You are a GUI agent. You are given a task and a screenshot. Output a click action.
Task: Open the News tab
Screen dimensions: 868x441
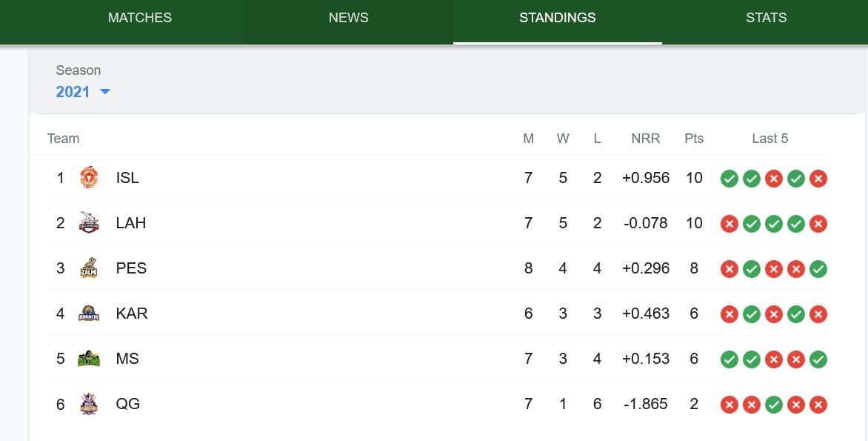click(349, 18)
